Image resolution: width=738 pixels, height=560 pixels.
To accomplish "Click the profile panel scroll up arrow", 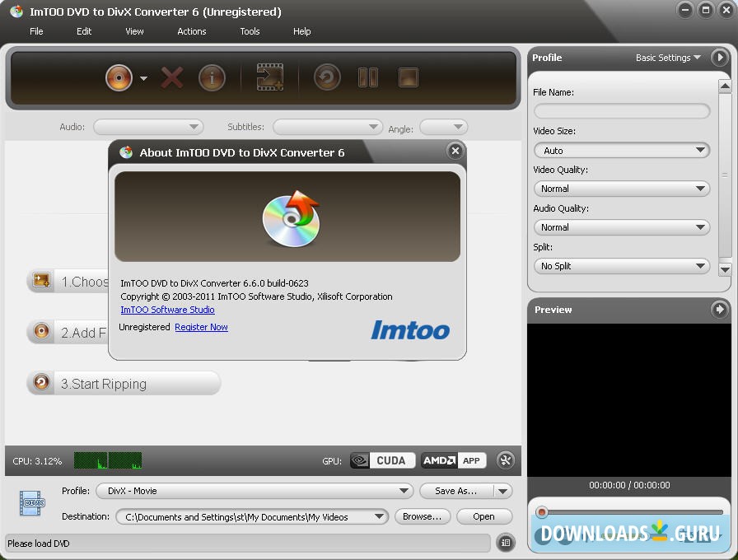I will pyautogui.click(x=725, y=86).
